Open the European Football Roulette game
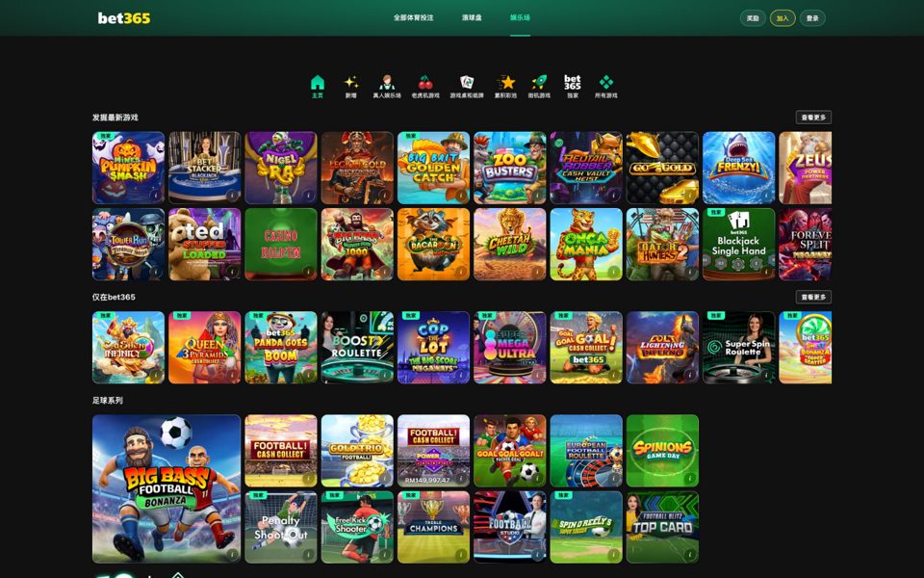This screenshot has width=924, height=578. pyautogui.click(x=586, y=451)
